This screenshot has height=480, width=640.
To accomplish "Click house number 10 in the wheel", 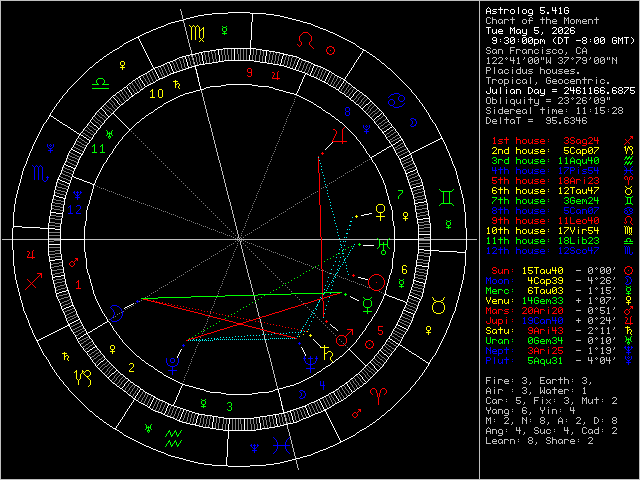I will tap(156, 94).
